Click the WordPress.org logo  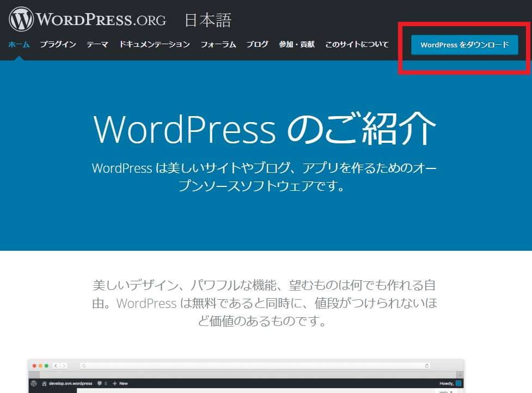coord(88,19)
